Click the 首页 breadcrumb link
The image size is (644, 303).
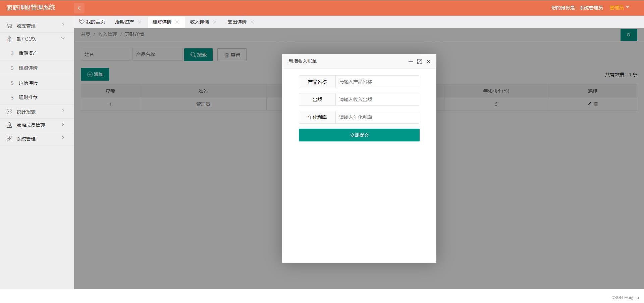(86, 34)
